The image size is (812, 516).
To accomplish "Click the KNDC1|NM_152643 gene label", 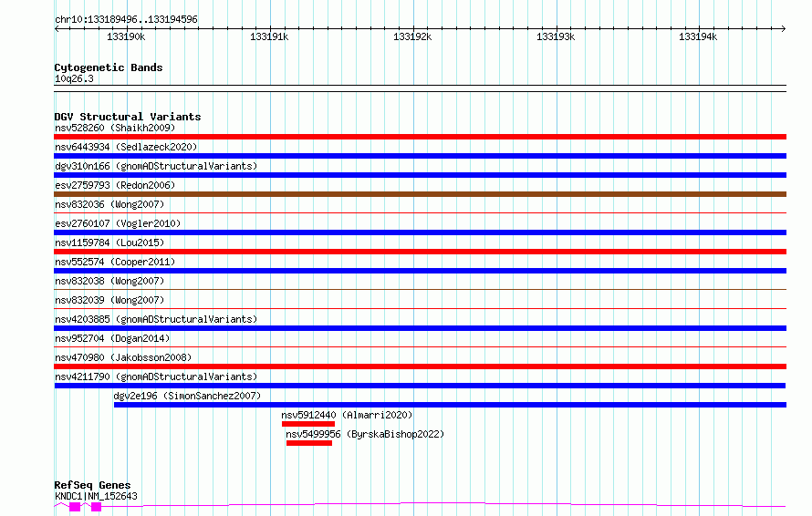I will (x=96, y=496).
